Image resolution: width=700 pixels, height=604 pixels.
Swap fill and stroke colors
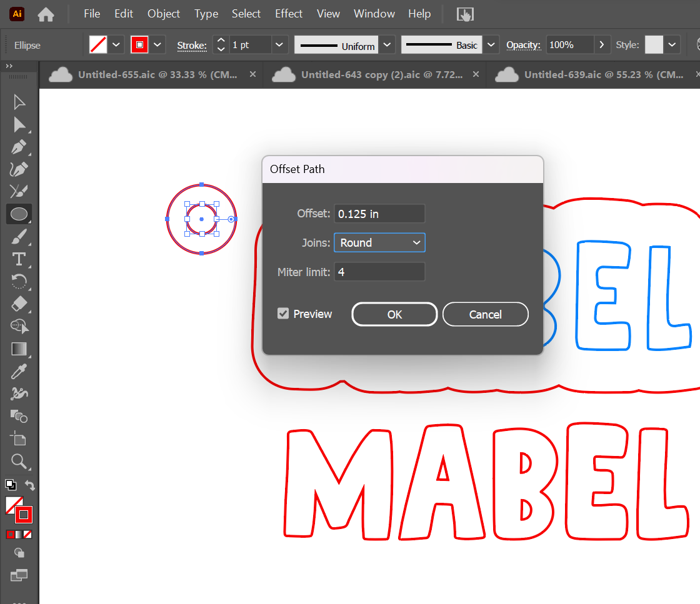(x=29, y=485)
